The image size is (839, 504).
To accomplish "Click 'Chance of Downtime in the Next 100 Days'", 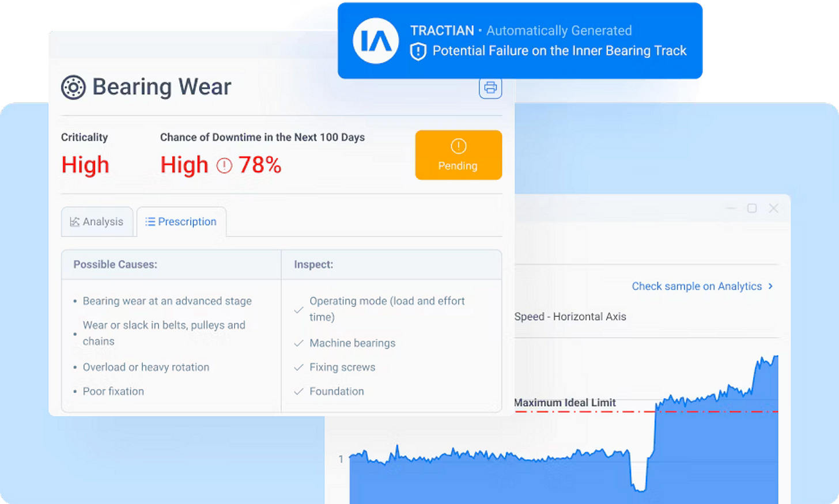I will pyautogui.click(x=262, y=137).
